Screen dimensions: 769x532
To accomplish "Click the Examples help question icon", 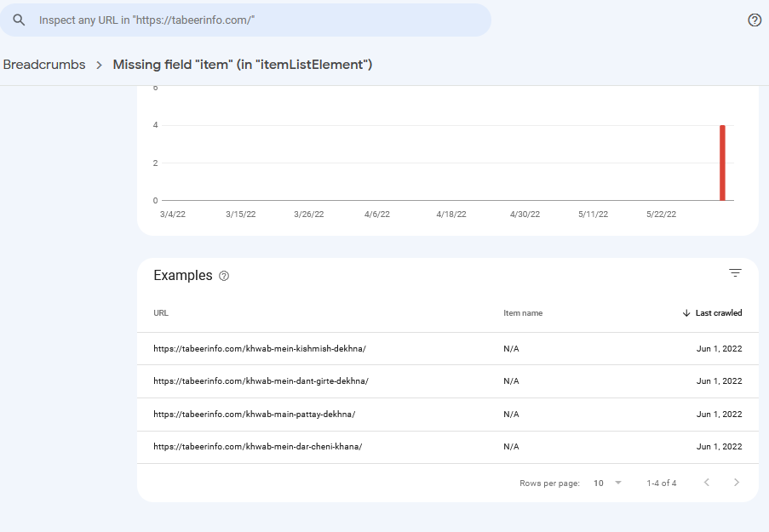I will 224,276.
